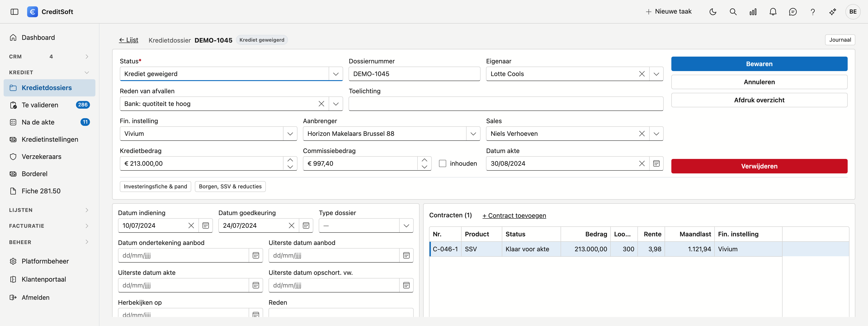Open the search magnifier icon
The width and height of the screenshot is (868, 326).
[733, 12]
